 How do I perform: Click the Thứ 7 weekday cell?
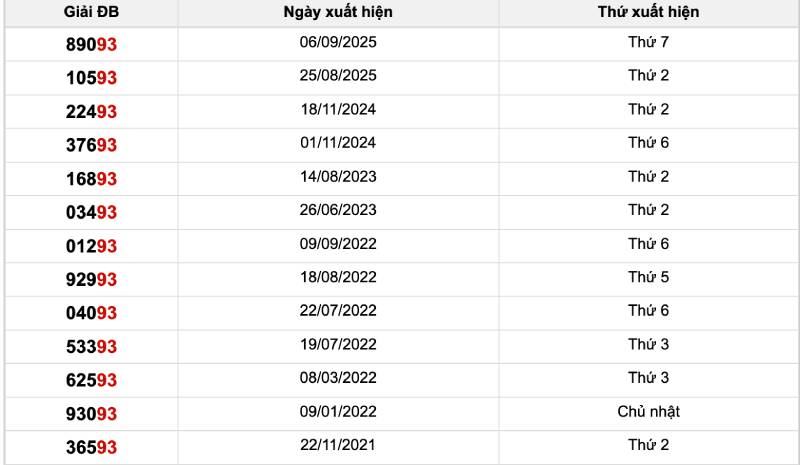[x=648, y=42]
